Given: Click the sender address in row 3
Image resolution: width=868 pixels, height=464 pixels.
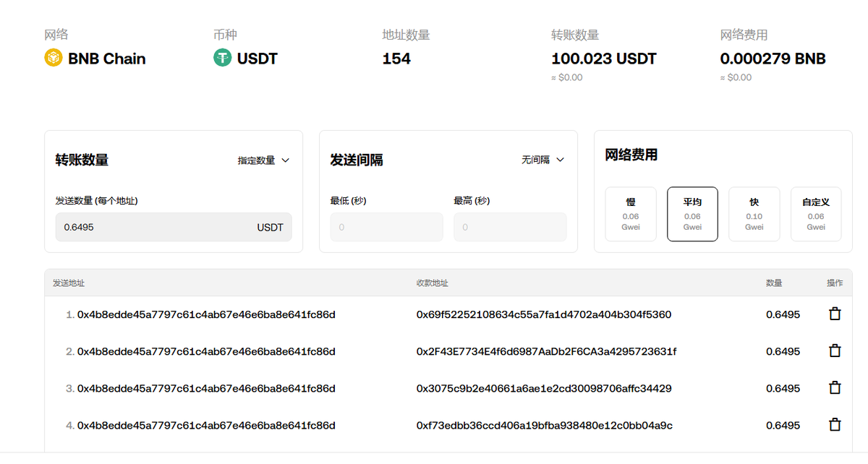Looking at the screenshot, I should coord(206,388).
